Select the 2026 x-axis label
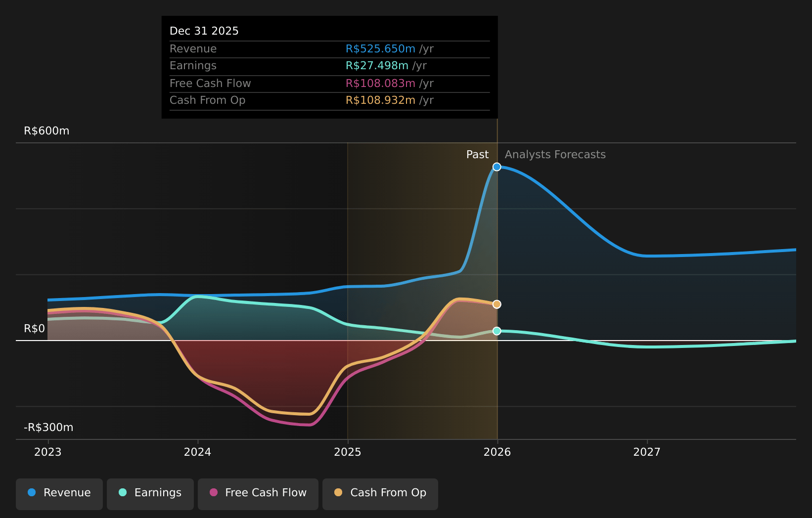812x518 pixels. point(497,452)
